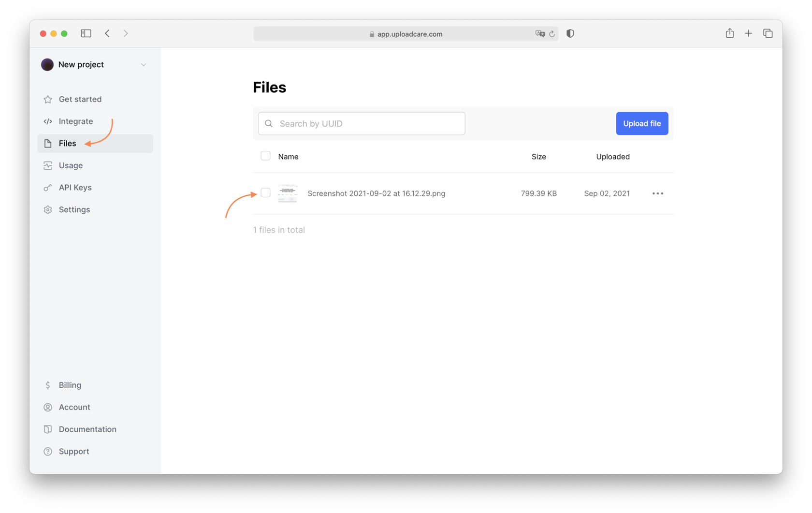Click the New project avatar

pyautogui.click(x=47, y=64)
